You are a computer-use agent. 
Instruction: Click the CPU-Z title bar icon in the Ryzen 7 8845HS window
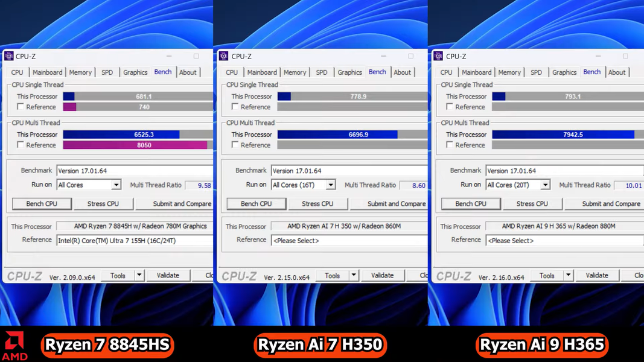coord(9,56)
